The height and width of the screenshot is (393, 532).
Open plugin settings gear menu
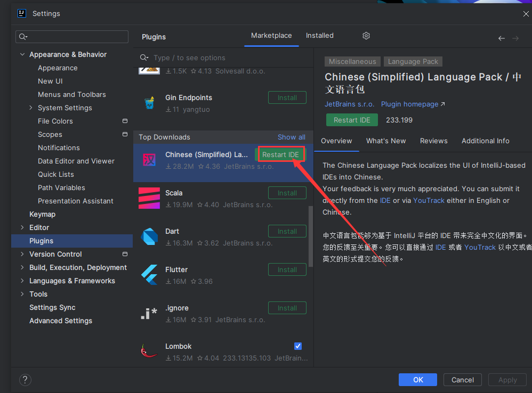[x=366, y=36]
